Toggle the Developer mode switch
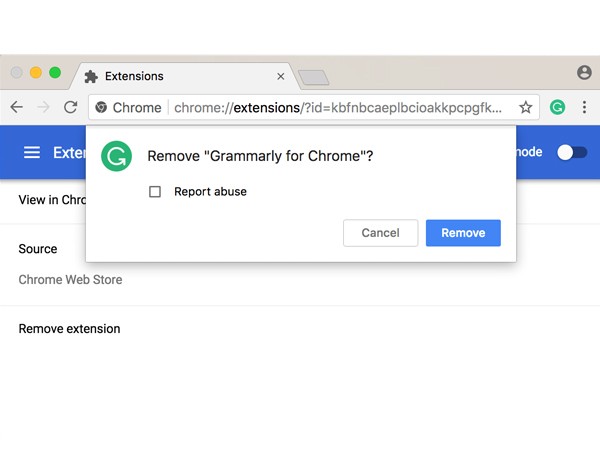The width and height of the screenshot is (600, 470). click(572, 152)
